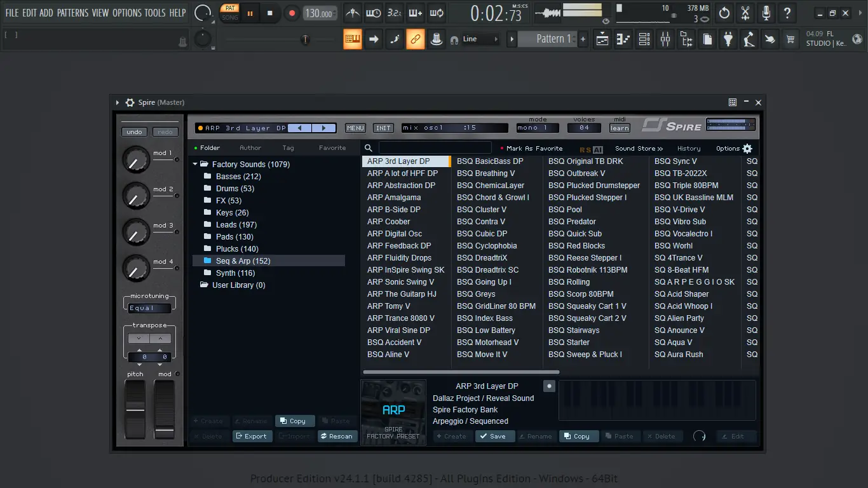
Task: Open the purchase cart icon
Action: pos(790,39)
